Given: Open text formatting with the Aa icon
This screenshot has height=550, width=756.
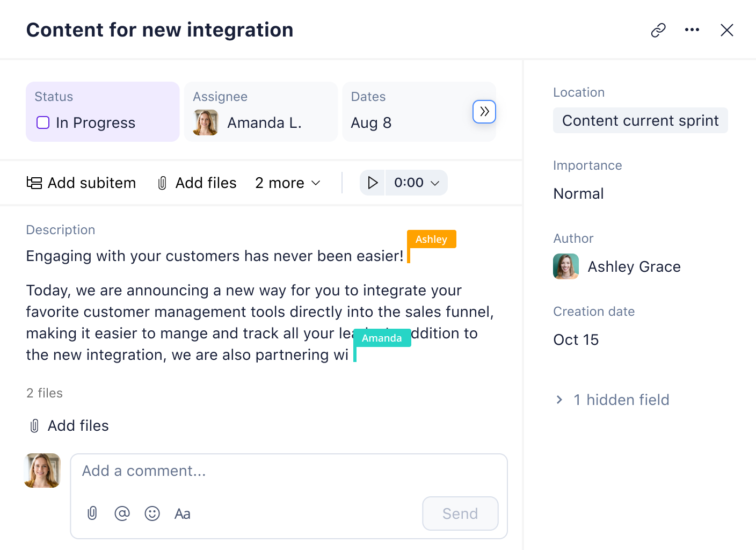Looking at the screenshot, I should 182,513.
